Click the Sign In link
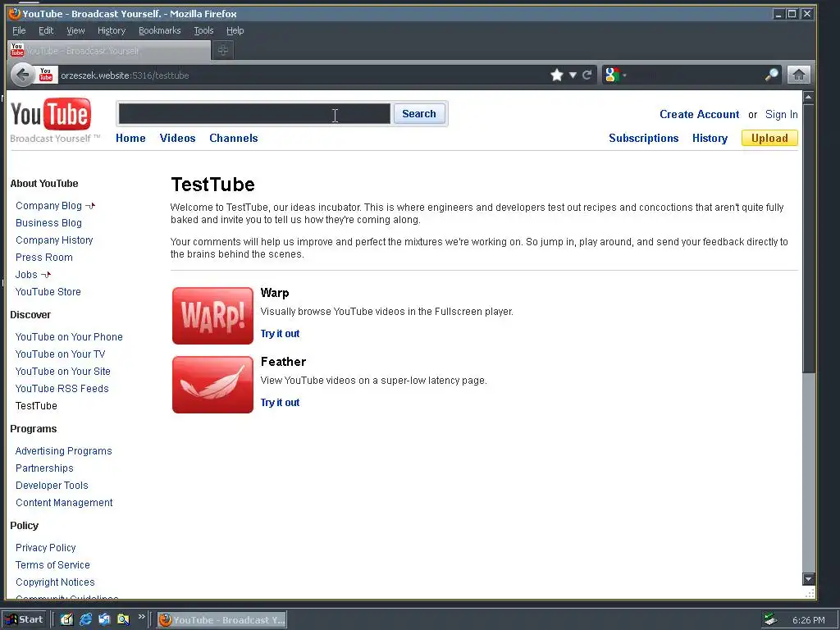The width and height of the screenshot is (840, 630). 781,114
